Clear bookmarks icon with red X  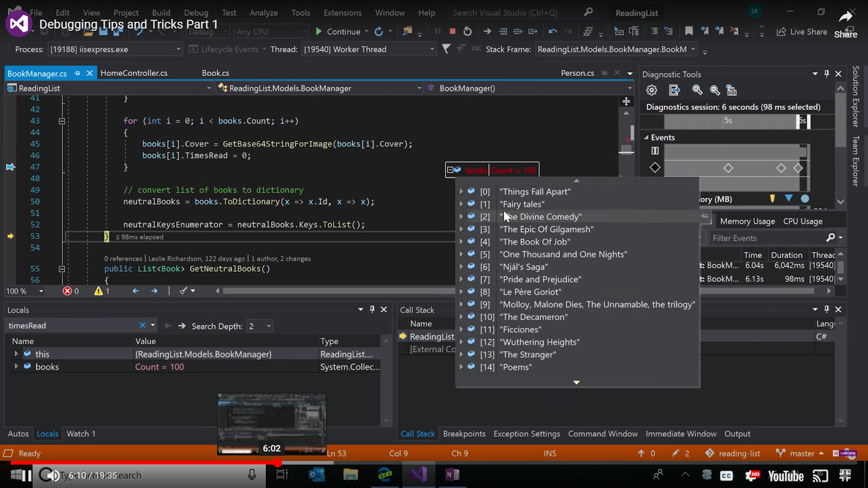(x=735, y=31)
